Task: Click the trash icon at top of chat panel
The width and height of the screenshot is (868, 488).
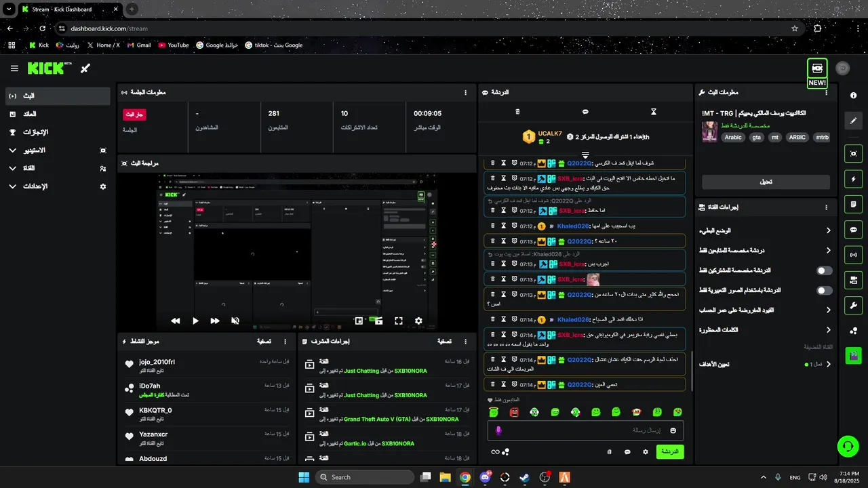Action: tap(517, 112)
